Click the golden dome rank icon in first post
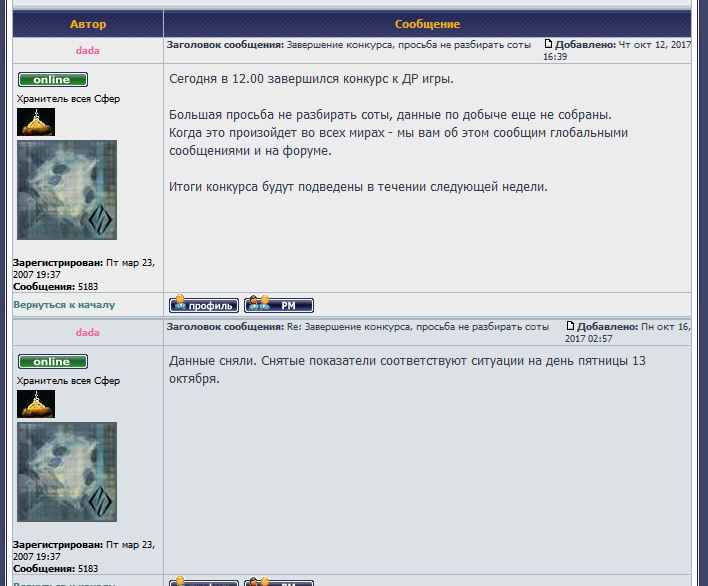 (x=36, y=122)
